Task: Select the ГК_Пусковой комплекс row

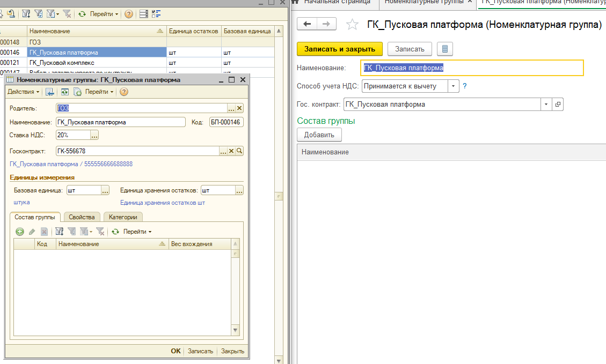Action: tap(137, 63)
